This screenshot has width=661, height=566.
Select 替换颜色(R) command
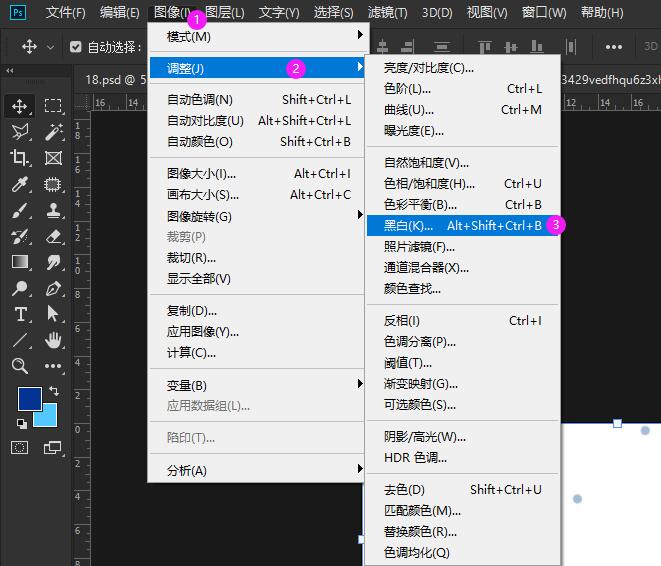[x=462, y=531]
